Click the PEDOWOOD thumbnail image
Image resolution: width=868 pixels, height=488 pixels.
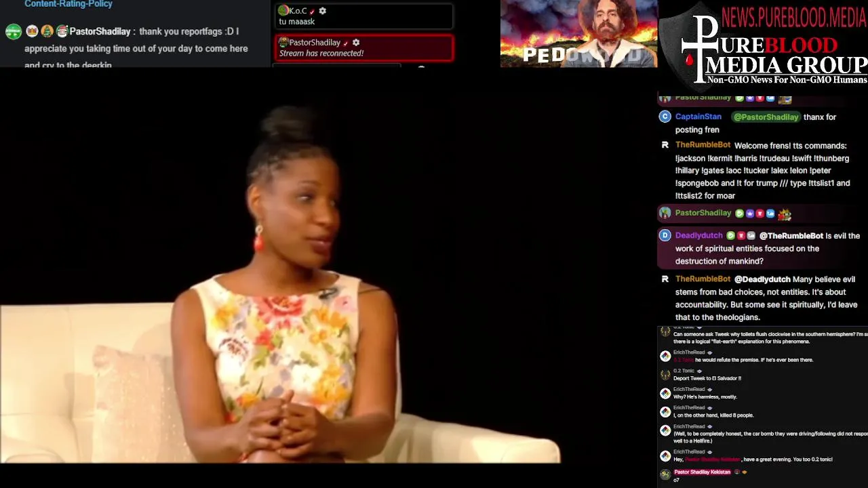(x=578, y=34)
